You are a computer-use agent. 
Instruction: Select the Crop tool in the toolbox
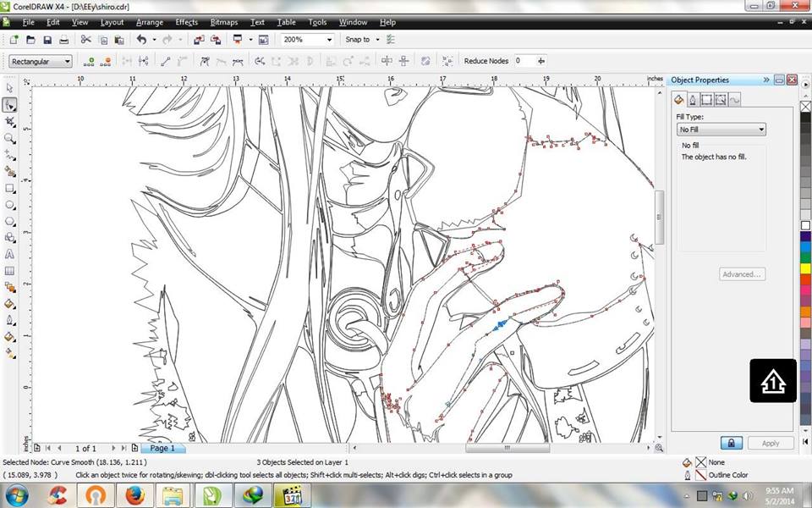pos(9,122)
